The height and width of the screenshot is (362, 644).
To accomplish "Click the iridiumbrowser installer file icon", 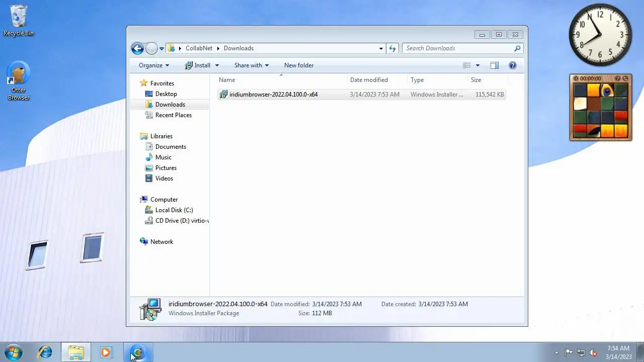I will coord(224,95).
